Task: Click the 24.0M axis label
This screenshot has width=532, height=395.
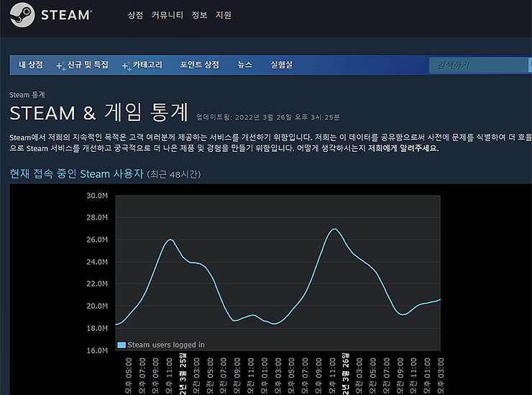Action: pyautogui.click(x=97, y=262)
